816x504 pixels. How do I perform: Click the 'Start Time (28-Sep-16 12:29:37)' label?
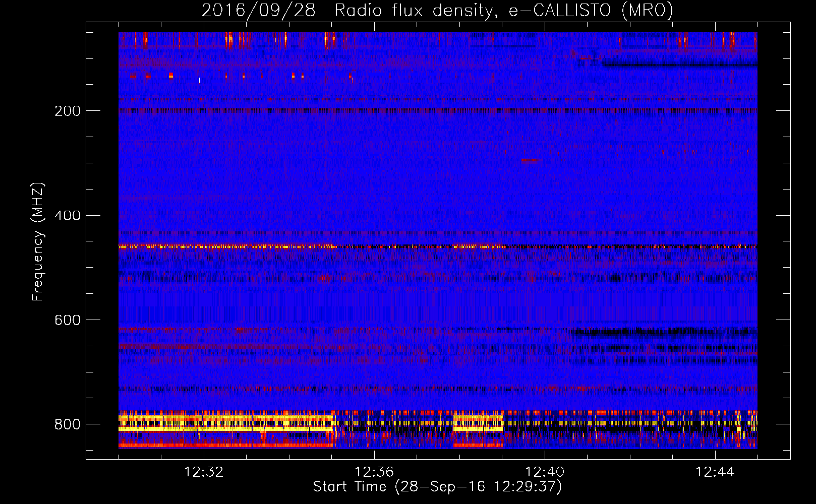437,487
